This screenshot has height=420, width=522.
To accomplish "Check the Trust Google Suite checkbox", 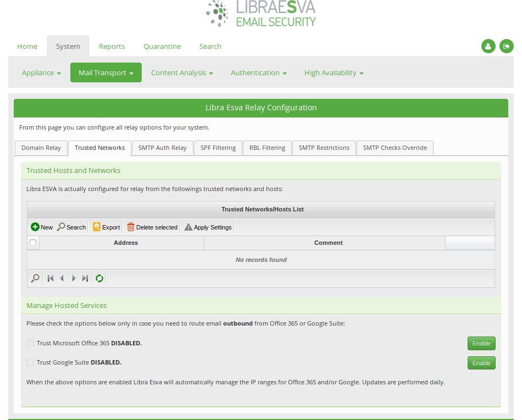I will coord(30,363).
